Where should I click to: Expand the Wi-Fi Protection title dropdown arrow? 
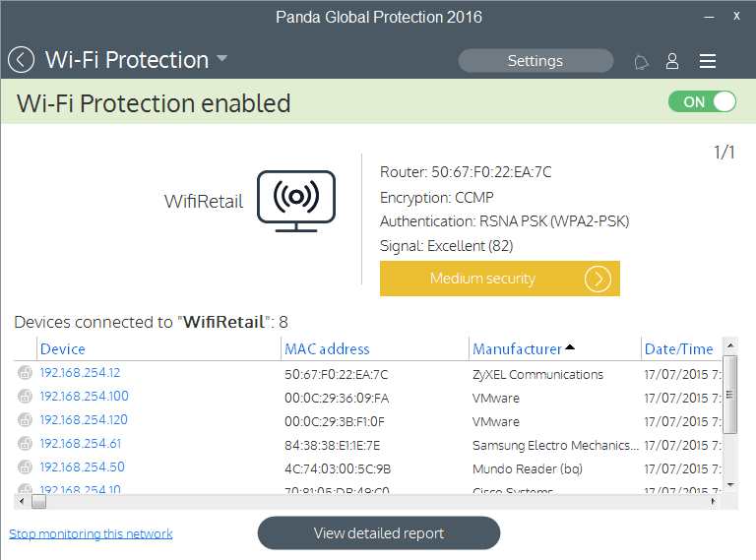pyautogui.click(x=221, y=58)
